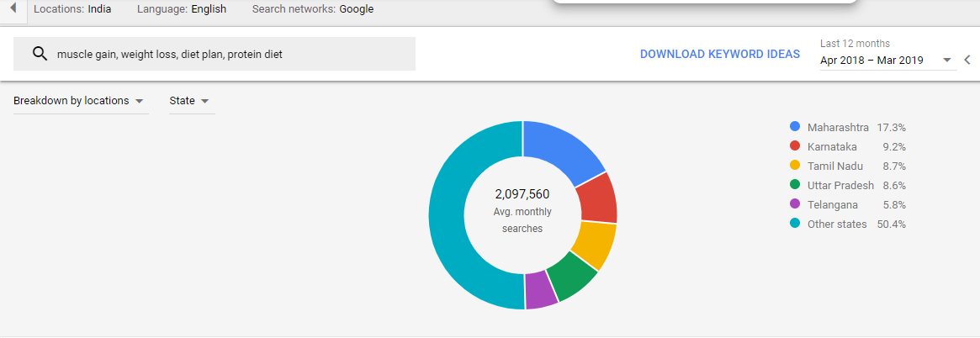Select the Tamil Nadu legend label
Image resolution: width=980 pixels, height=338 pixels.
pos(835,166)
